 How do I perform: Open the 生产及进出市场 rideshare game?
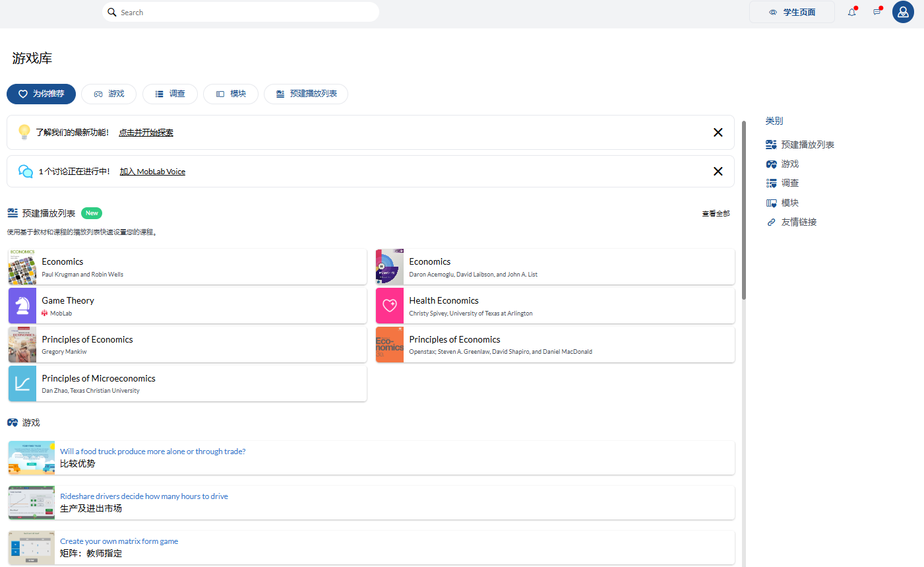coord(371,503)
